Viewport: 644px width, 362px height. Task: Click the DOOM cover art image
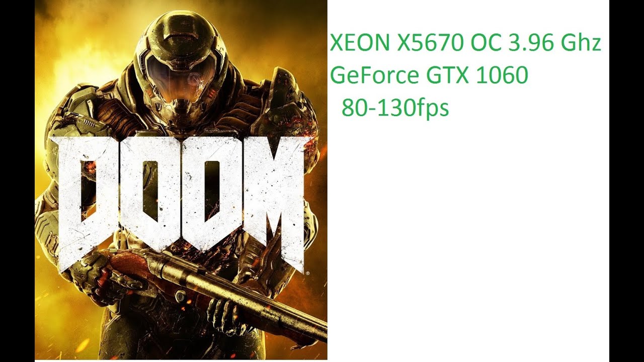pyautogui.click(x=181, y=180)
